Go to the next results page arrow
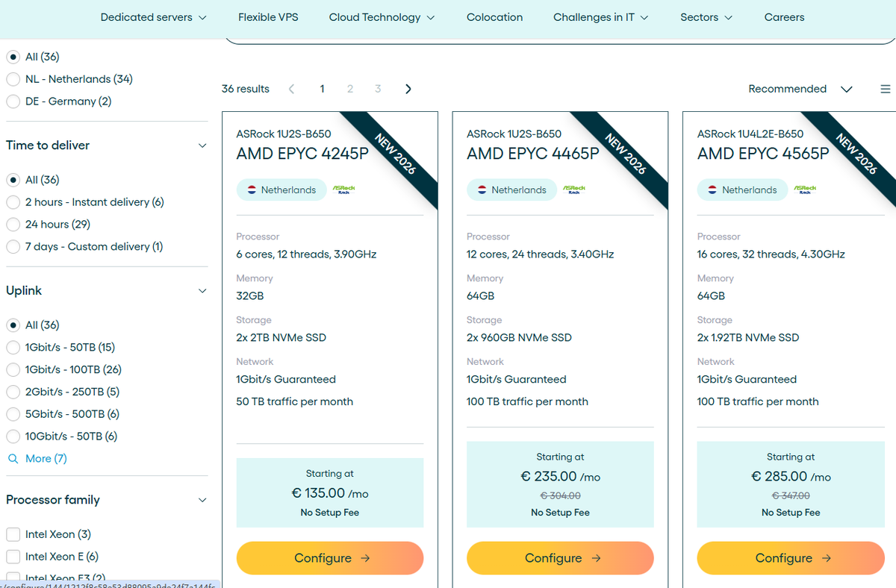Screen dimensions: 896x588 tap(408, 89)
